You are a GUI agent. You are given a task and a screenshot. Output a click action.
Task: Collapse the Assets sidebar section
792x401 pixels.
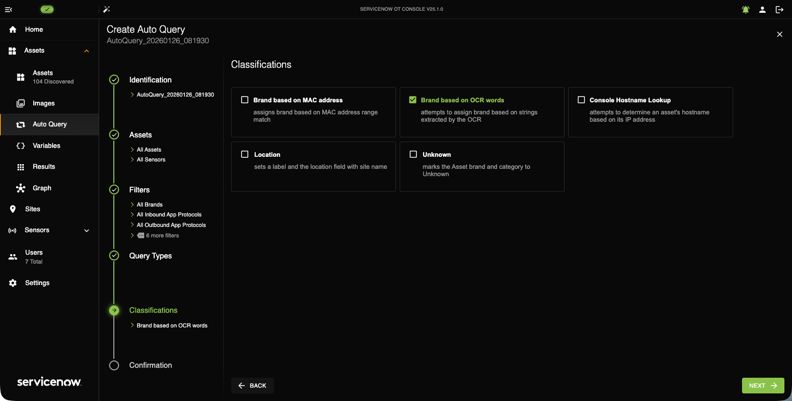click(x=86, y=51)
